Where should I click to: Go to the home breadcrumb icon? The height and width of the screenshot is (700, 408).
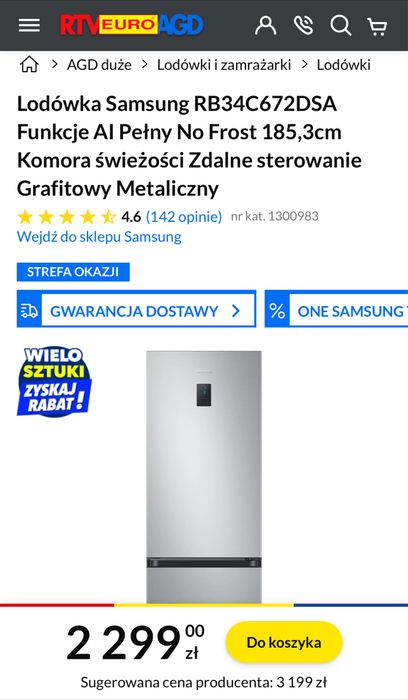pos(29,65)
